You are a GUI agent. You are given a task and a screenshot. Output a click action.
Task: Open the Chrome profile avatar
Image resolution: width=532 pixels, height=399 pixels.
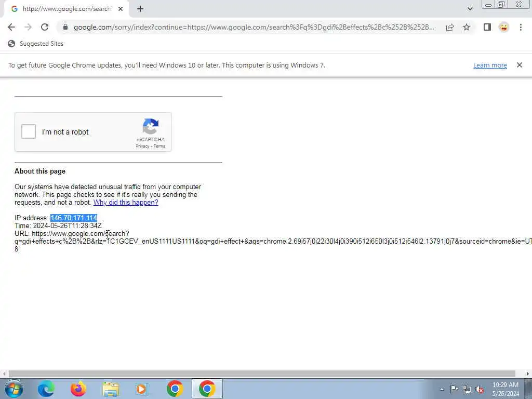504,27
